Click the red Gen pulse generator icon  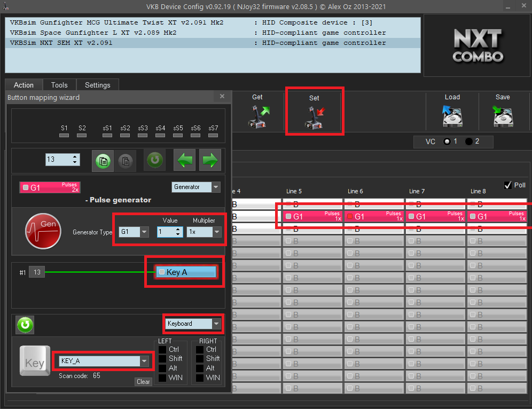click(x=42, y=231)
